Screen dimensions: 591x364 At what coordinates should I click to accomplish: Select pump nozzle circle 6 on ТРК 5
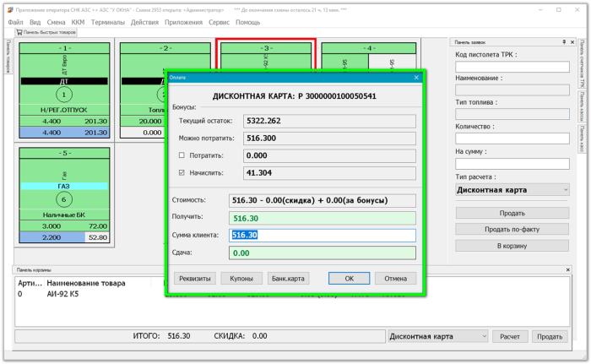[64, 199]
